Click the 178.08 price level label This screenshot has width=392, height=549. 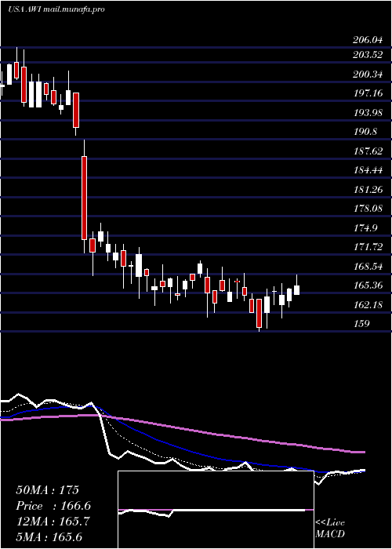367,209
